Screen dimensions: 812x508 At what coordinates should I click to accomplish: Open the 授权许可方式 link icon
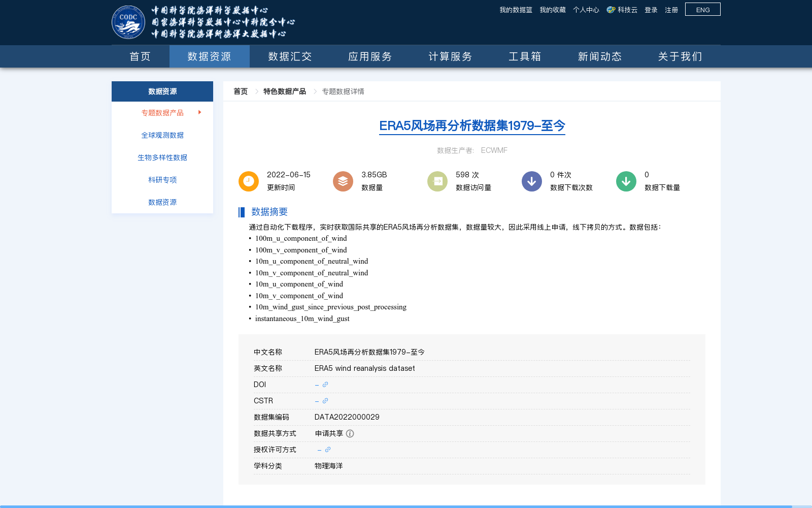coord(328,450)
